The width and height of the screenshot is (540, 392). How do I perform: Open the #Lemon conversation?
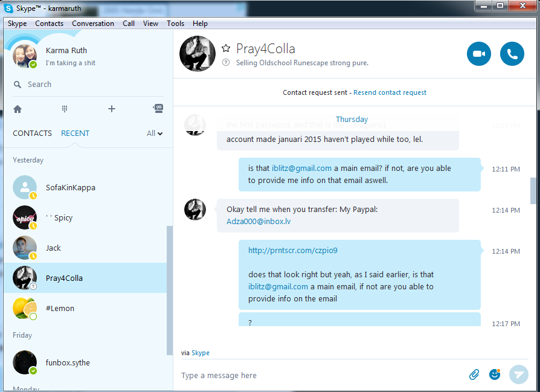pos(85,308)
